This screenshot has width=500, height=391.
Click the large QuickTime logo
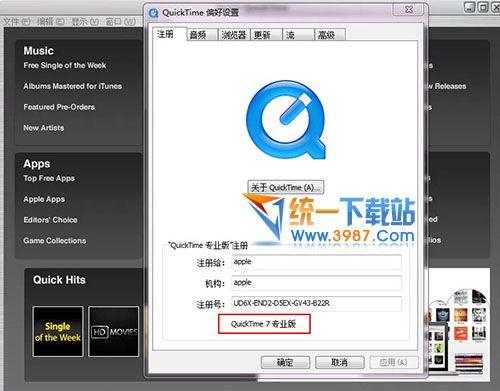pos(286,119)
